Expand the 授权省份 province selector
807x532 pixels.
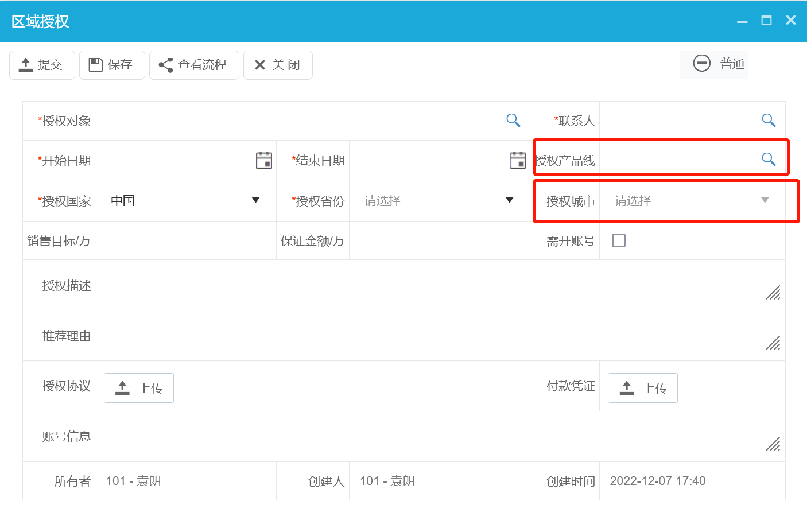point(509,200)
